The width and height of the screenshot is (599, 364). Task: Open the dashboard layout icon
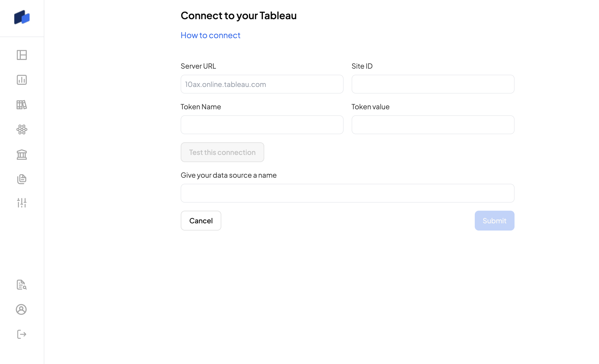click(22, 55)
